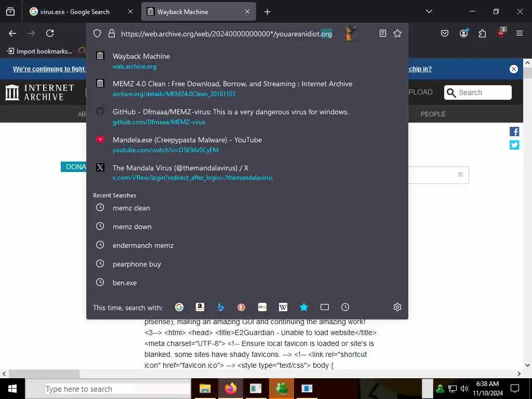
Task: Dismiss the donation banner with X
Action: (x=514, y=69)
